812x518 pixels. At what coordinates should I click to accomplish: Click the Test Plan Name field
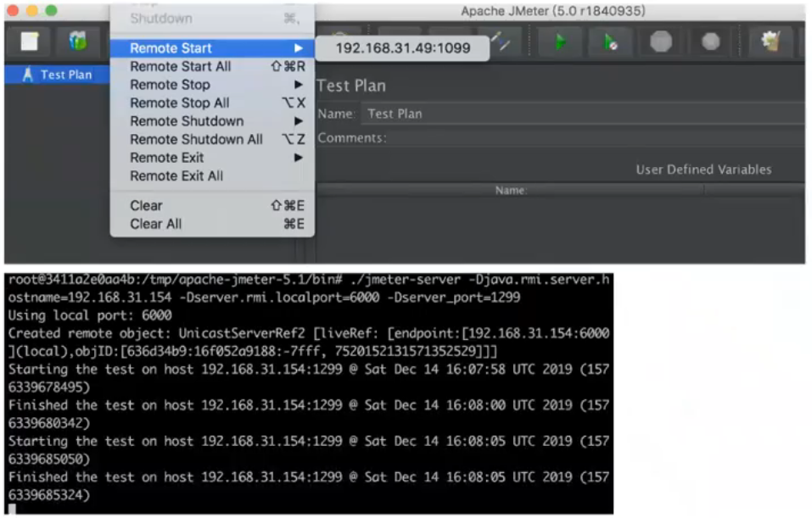(x=583, y=114)
